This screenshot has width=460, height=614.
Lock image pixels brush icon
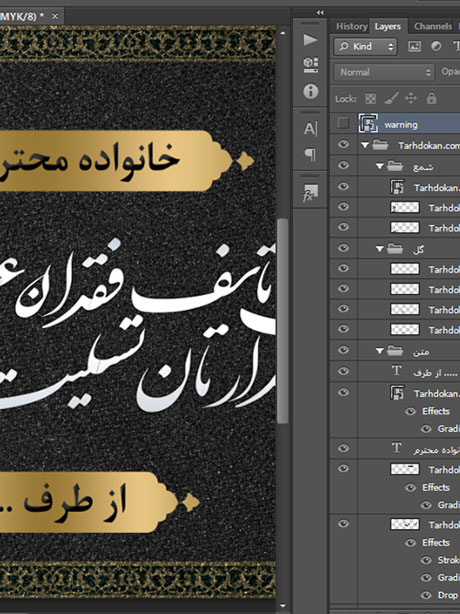[x=391, y=98]
